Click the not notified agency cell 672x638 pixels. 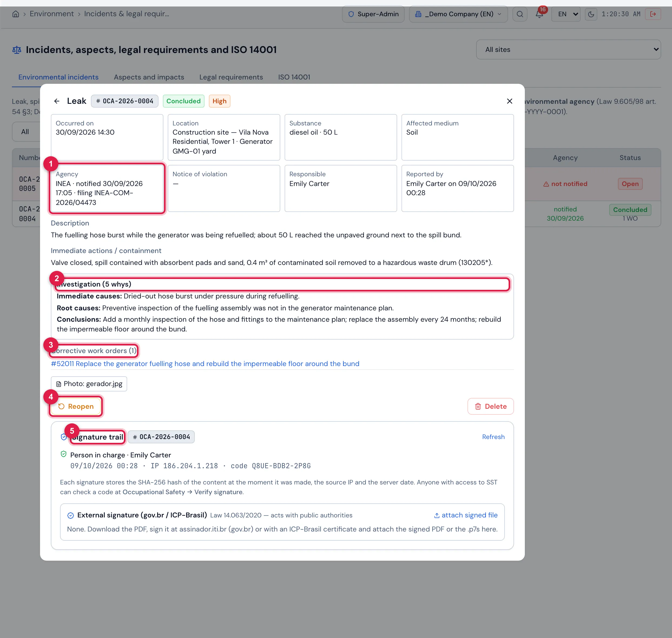click(565, 184)
